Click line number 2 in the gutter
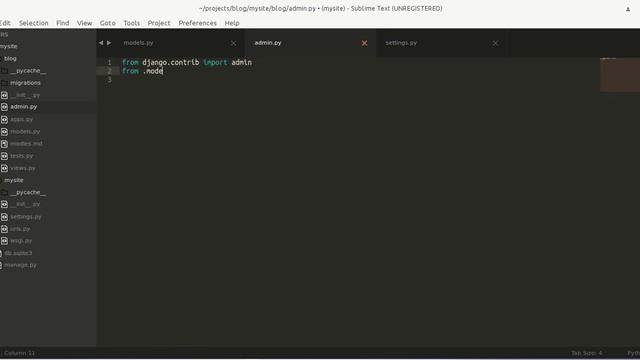 [109, 71]
